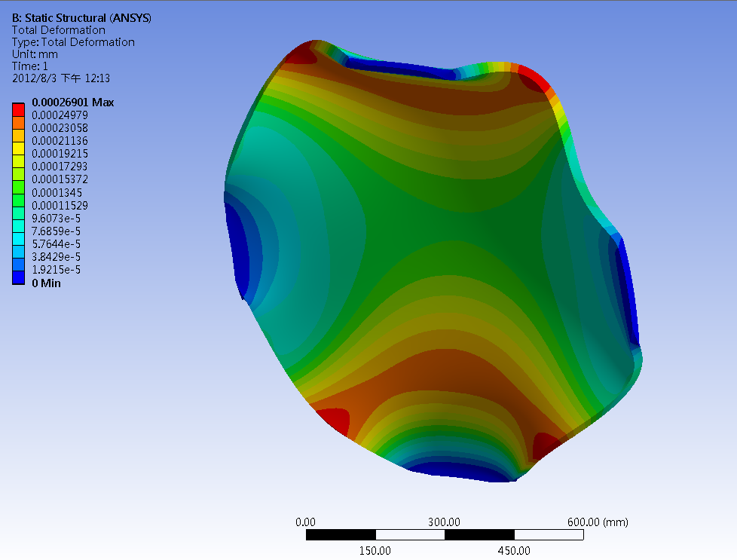Image resolution: width=737 pixels, height=560 pixels.
Task: Click the Type: Total Deformation text line
Action: [73, 42]
